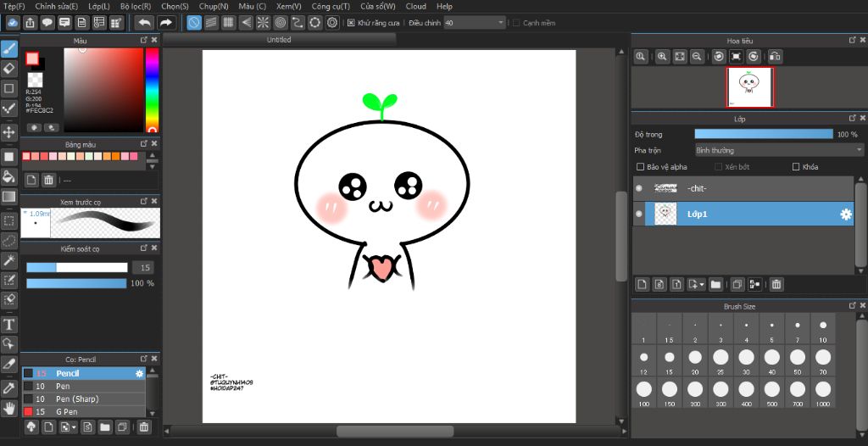This screenshot has width=868, height=446.
Task: Expand the add layer dropdown arrow
Action: [x=701, y=284]
